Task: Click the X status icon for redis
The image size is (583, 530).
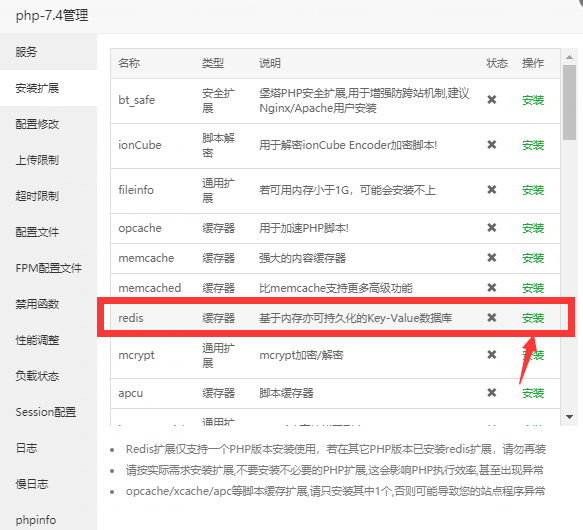Action: (492, 317)
